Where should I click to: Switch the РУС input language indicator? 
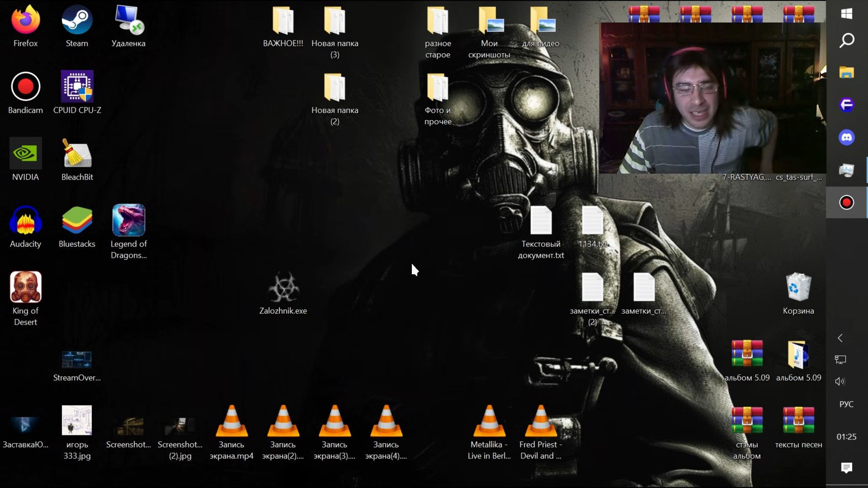click(847, 404)
